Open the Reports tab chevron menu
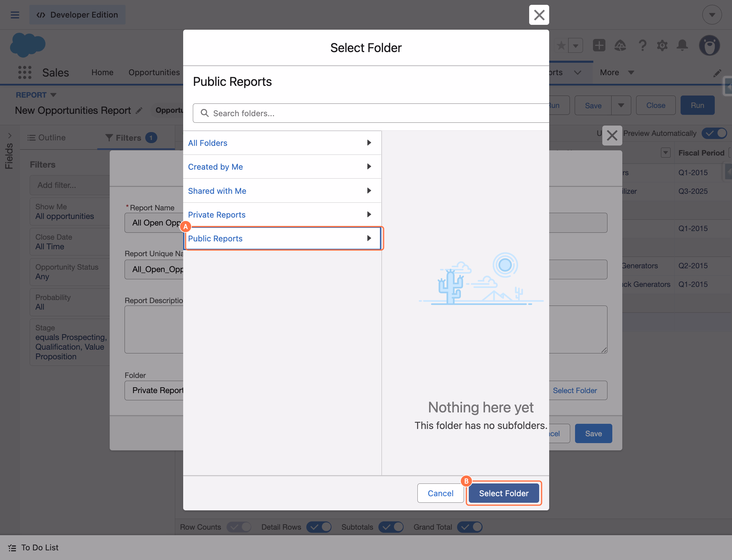Screen dimensions: 732x560 pyautogui.click(x=578, y=72)
